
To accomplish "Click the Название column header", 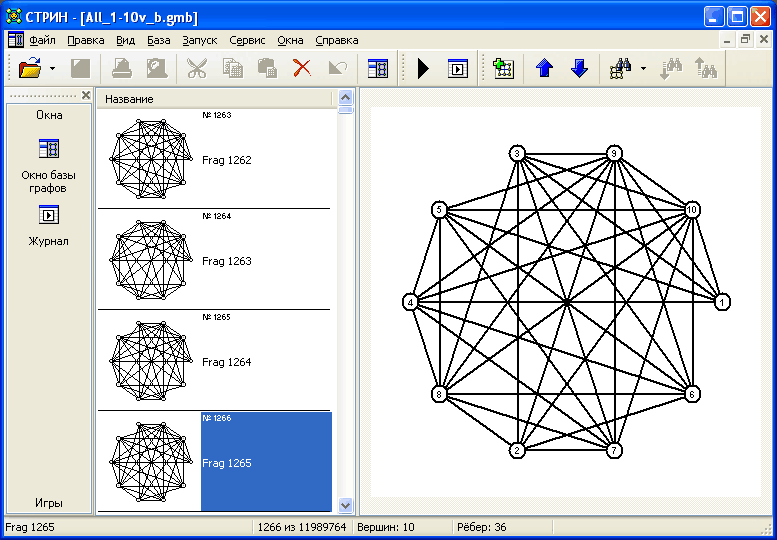I will 214,99.
